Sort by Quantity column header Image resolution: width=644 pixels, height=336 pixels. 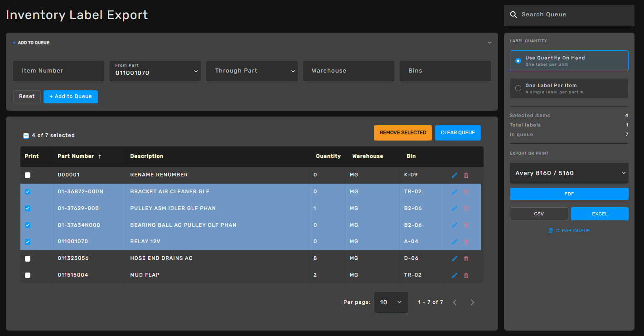pos(329,156)
